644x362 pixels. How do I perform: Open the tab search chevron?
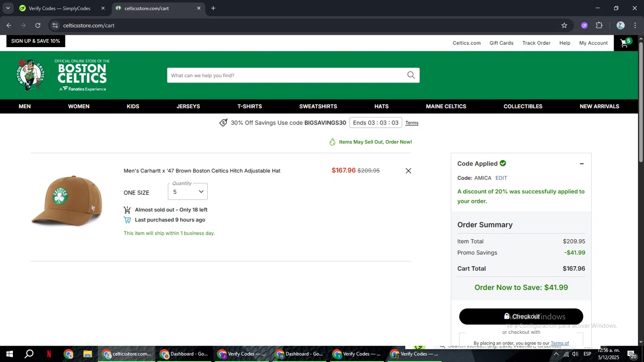coord(8,8)
